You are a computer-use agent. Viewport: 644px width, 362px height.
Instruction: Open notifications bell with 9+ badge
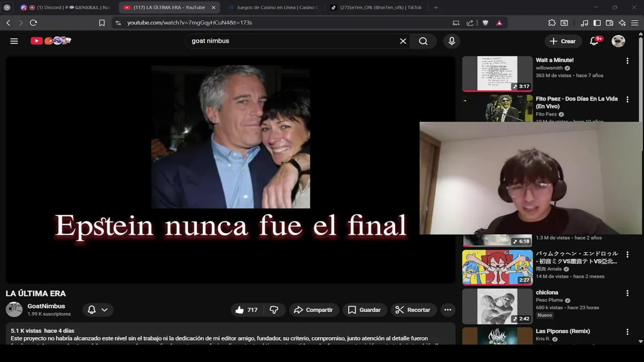coord(595,41)
